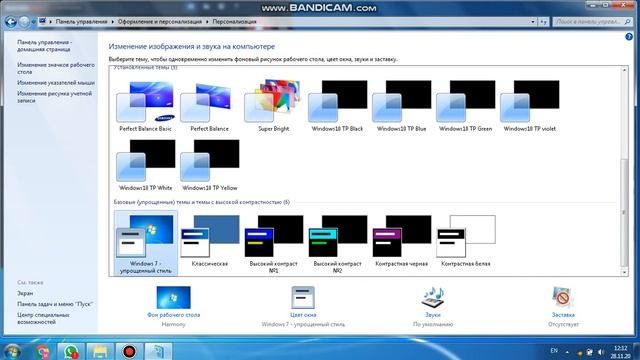Open Панель задач и меню Пуск link
The image size is (640, 360).
[x=55, y=304]
